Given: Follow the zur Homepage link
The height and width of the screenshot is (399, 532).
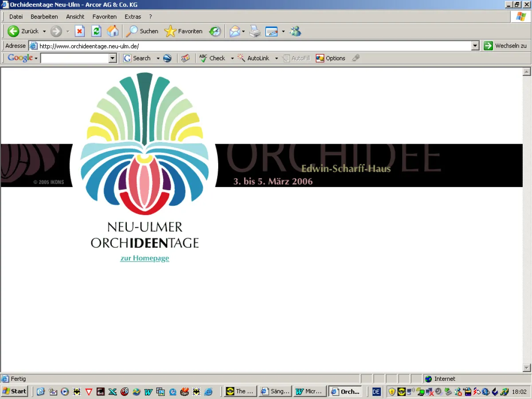Looking at the screenshot, I should [x=145, y=258].
